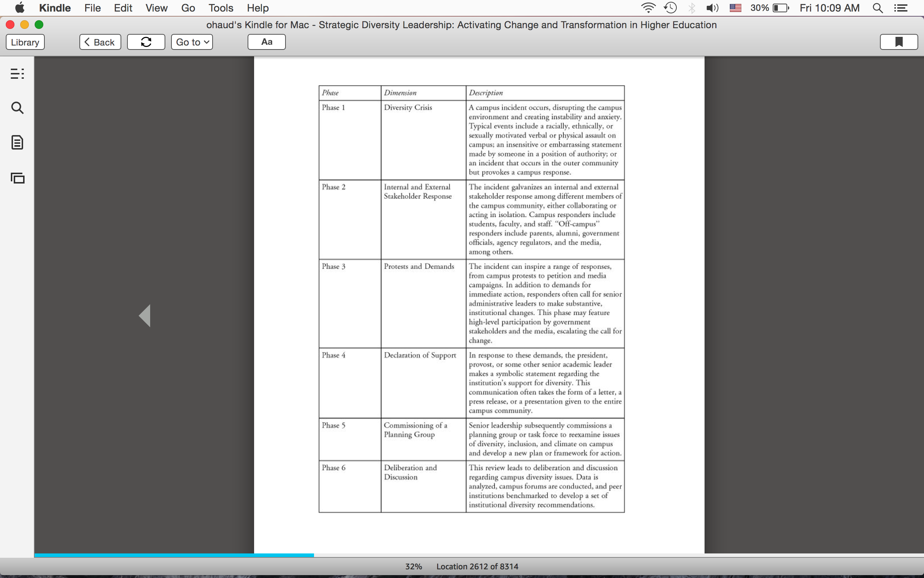Open the flashcards icon in sidebar
Screen dimensions: 924x578
click(17, 178)
